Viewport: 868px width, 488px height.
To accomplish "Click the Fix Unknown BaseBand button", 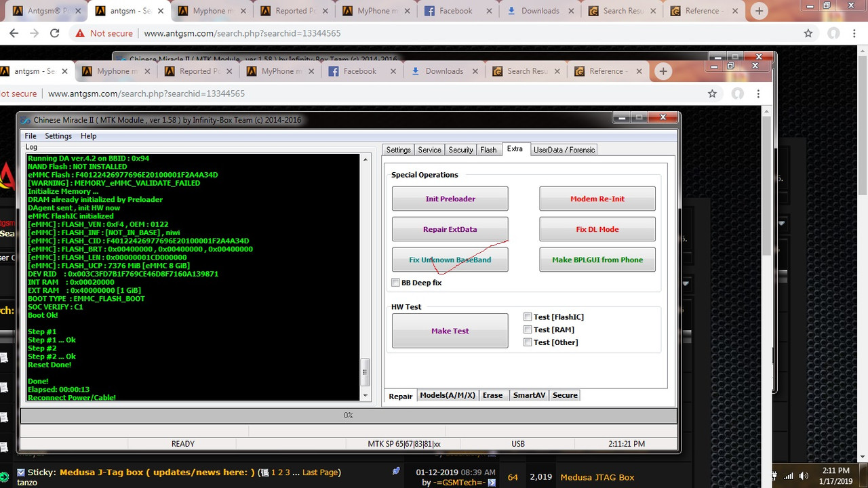I will [450, 260].
